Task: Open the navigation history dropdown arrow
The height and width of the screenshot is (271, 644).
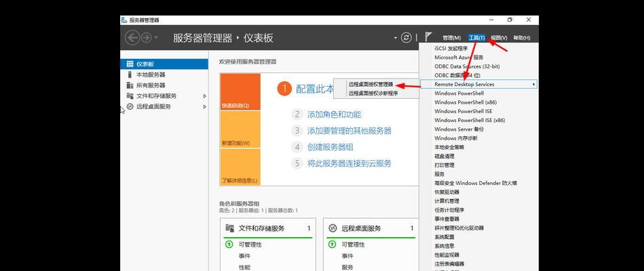Action: (x=156, y=38)
